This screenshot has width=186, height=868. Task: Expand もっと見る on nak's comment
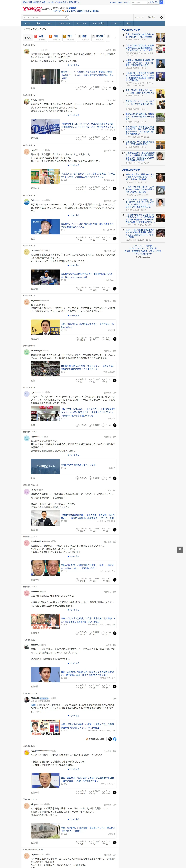73,265
